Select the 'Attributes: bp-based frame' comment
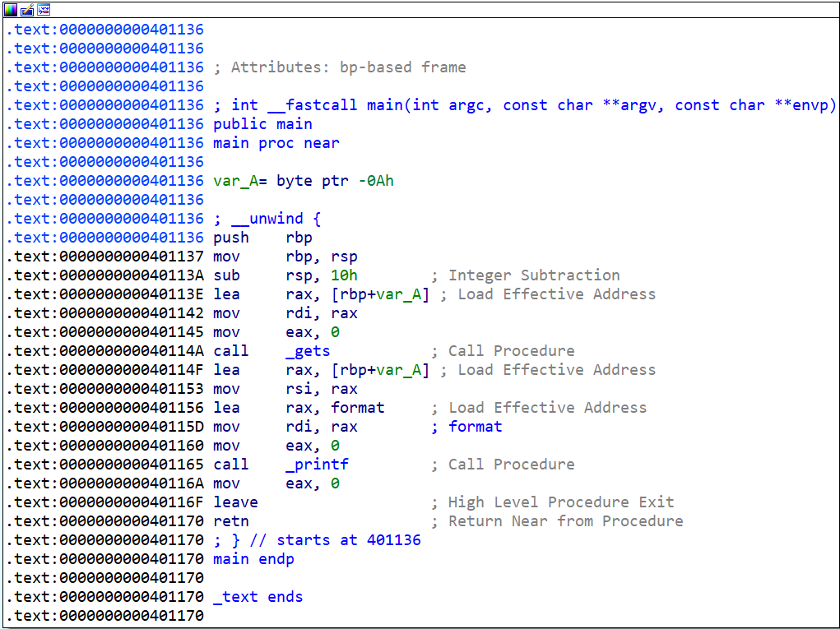The image size is (840, 629). point(340,67)
